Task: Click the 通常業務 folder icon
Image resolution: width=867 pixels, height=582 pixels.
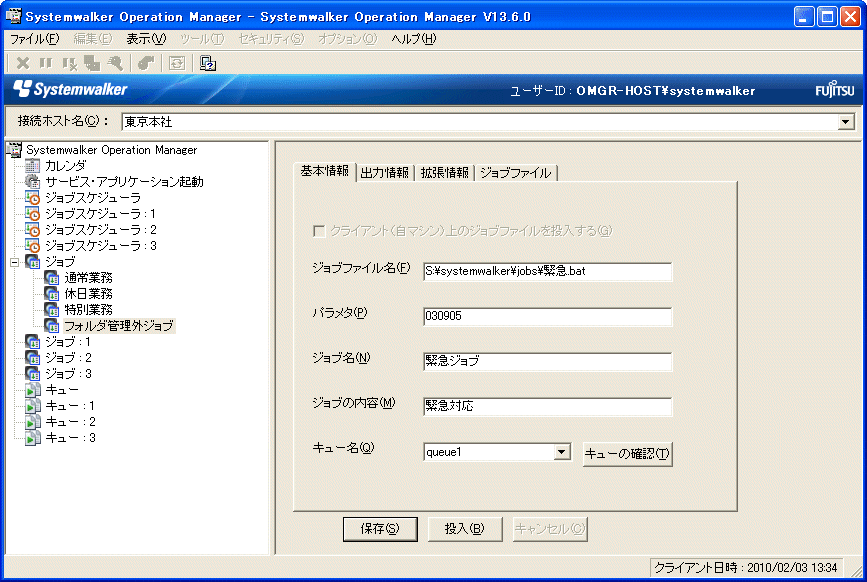Action: [x=52, y=277]
